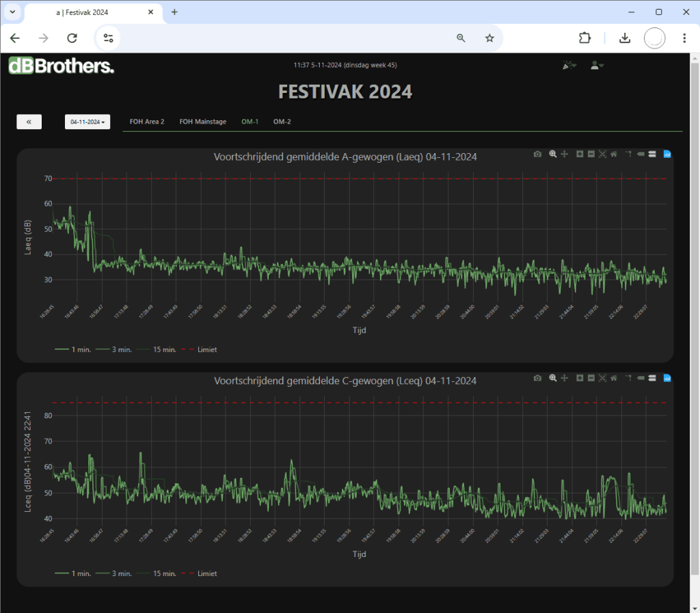The image size is (700, 613).
Task: Click zoom out minus icon on Lceq chart
Action: click(x=591, y=378)
